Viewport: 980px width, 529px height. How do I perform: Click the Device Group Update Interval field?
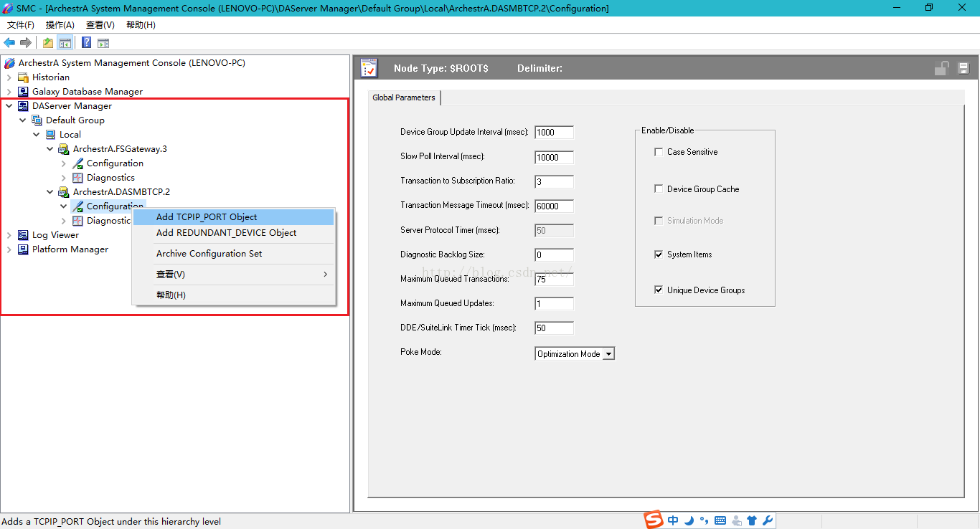coord(554,133)
